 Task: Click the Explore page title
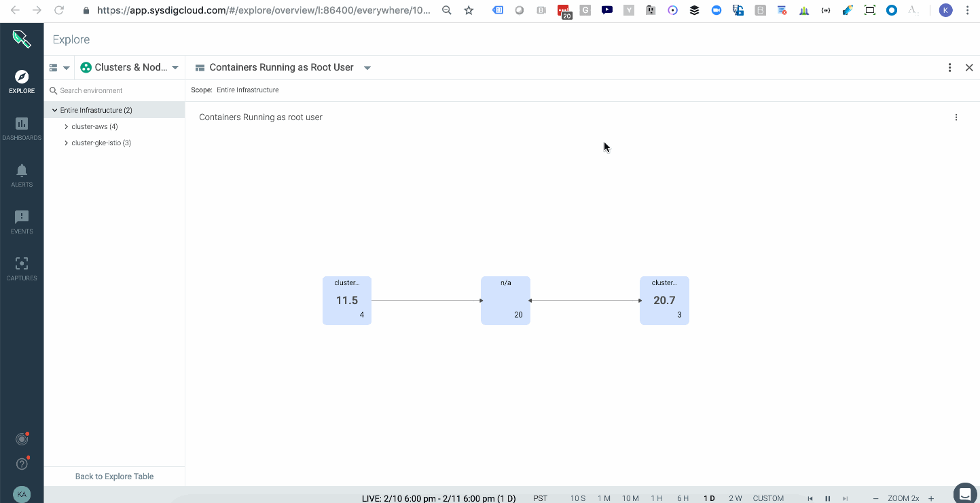tap(71, 39)
